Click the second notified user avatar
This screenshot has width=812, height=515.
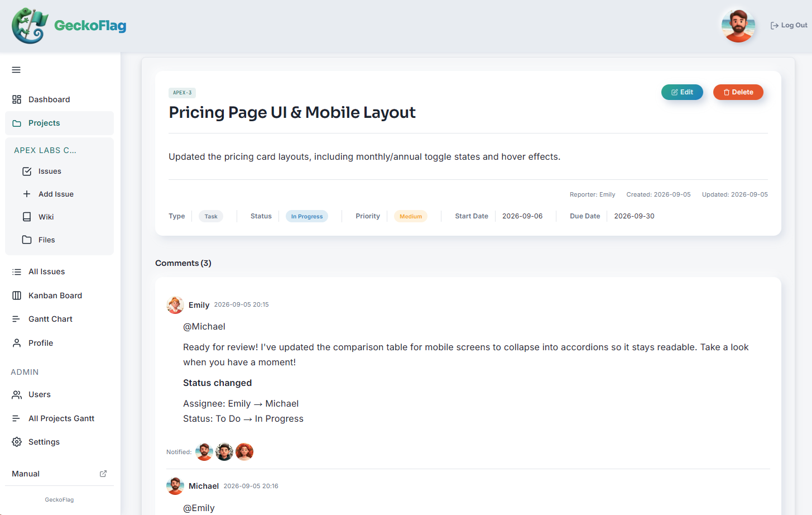pyautogui.click(x=224, y=452)
